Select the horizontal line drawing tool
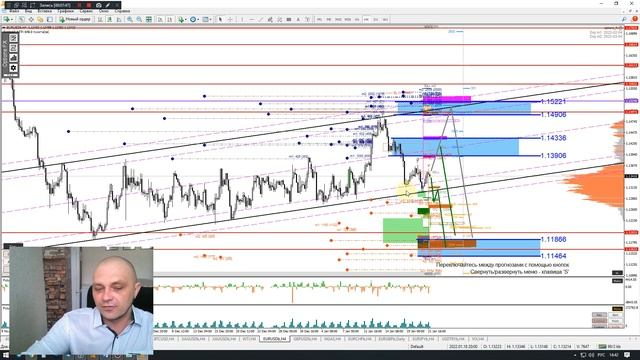Viewport: 640px width, 360px height. pyautogui.click(x=251, y=19)
